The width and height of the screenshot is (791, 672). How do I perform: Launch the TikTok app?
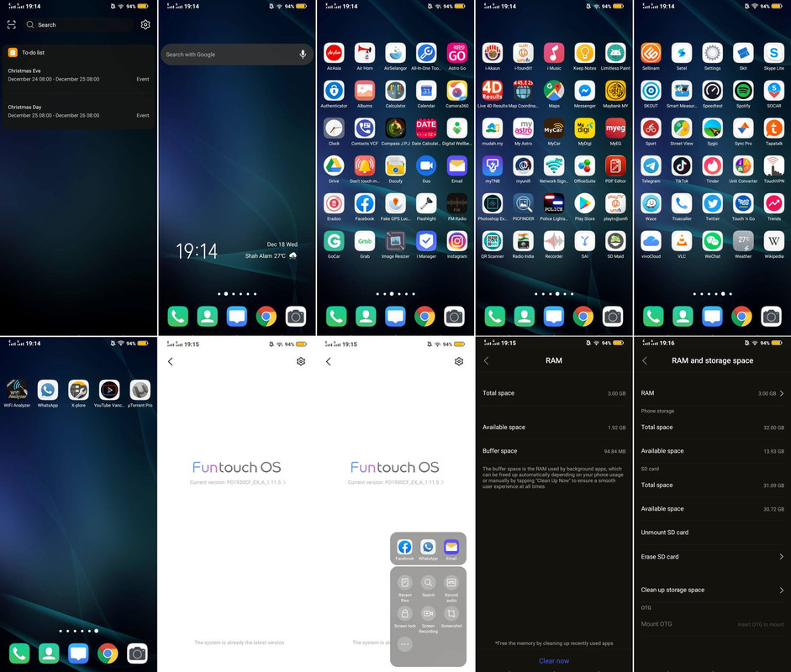[x=682, y=165]
